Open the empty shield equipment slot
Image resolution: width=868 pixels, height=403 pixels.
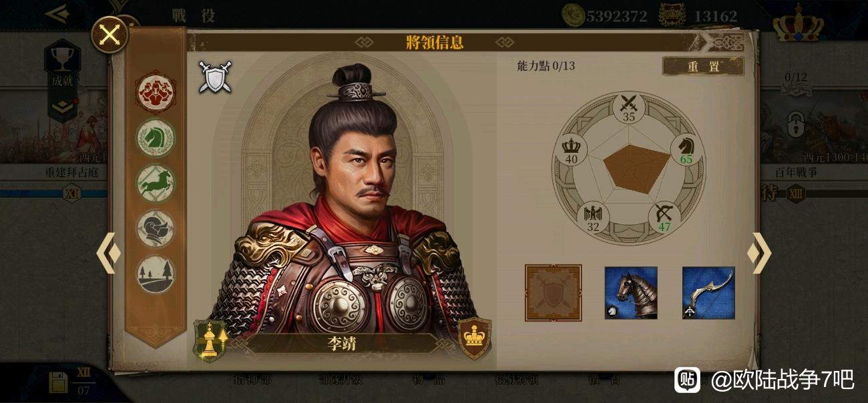tap(553, 292)
